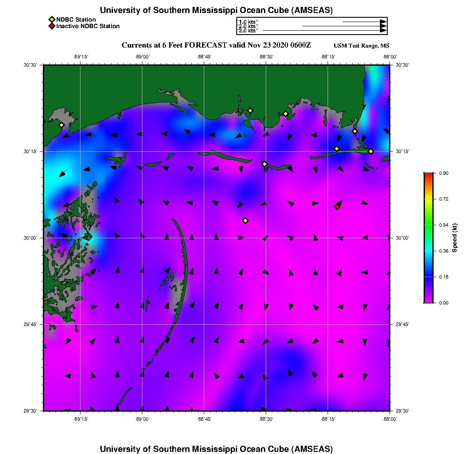
Task: Select the red inactive station marker on map
Action: pyautogui.click(x=337, y=207)
